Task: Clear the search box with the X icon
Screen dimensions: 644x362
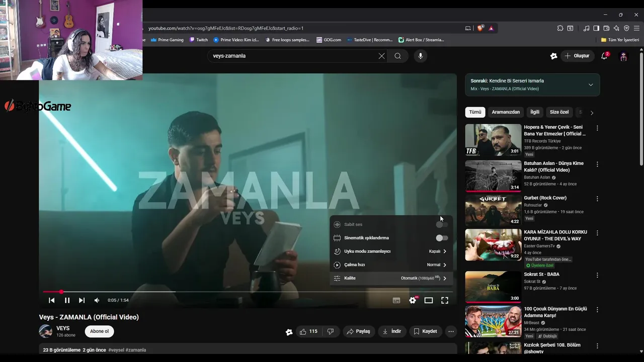Action: click(381, 56)
